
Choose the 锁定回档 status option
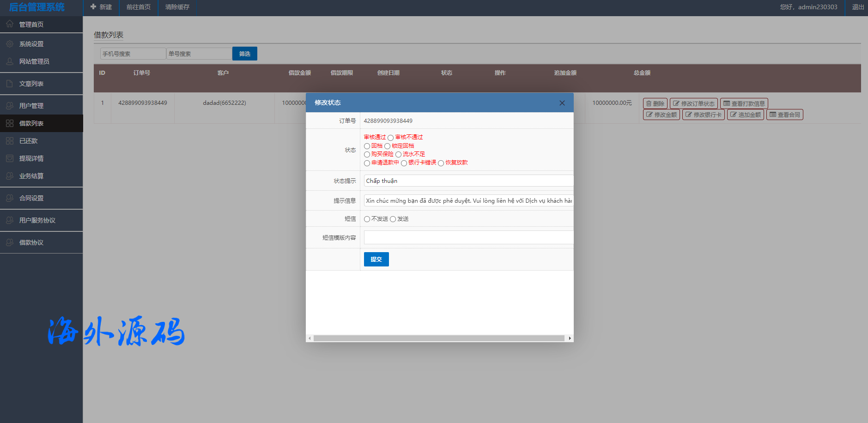388,146
